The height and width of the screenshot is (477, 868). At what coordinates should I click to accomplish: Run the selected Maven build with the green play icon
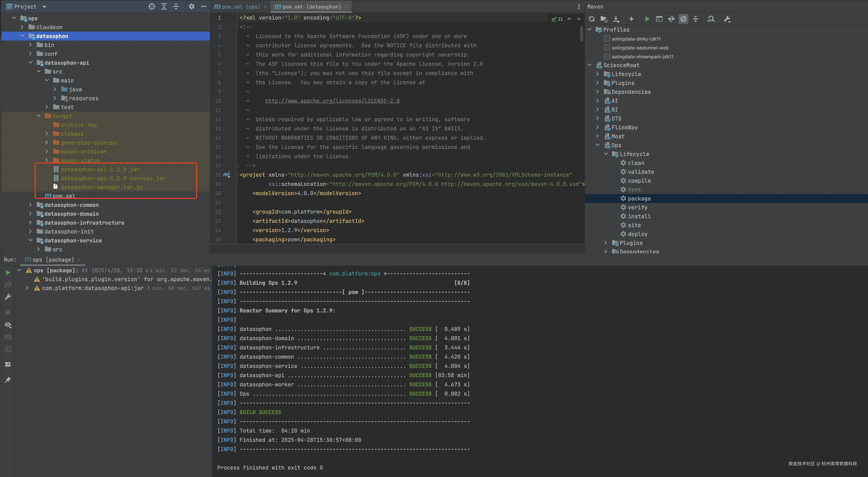(647, 19)
